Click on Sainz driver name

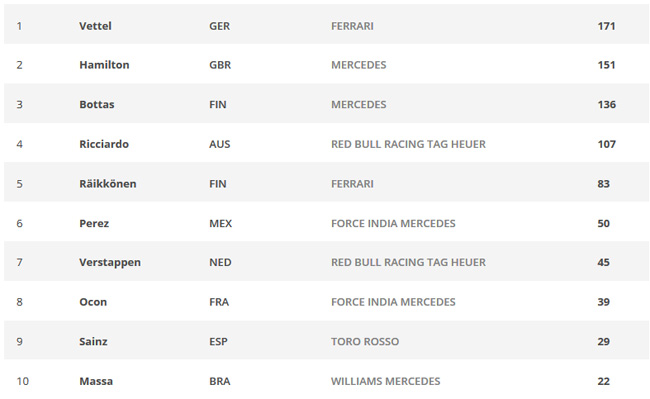pos(93,341)
